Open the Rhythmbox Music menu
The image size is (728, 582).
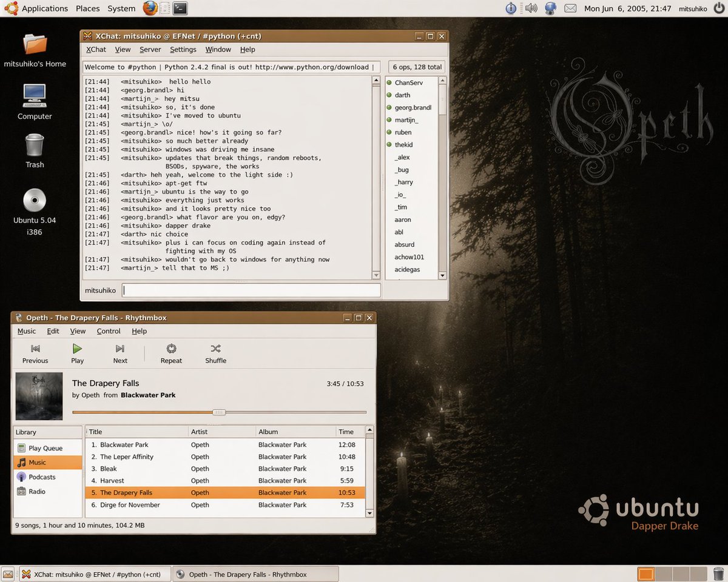(x=26, y=331)
